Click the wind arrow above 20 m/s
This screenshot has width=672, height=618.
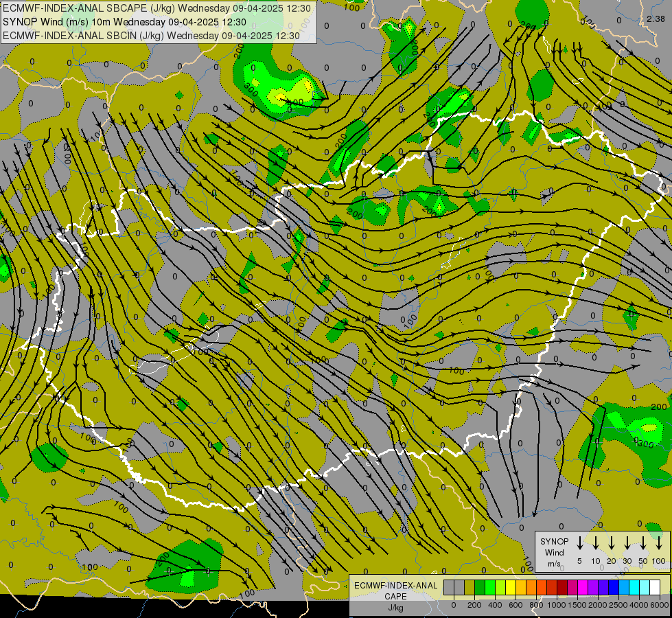coord(611,543)
